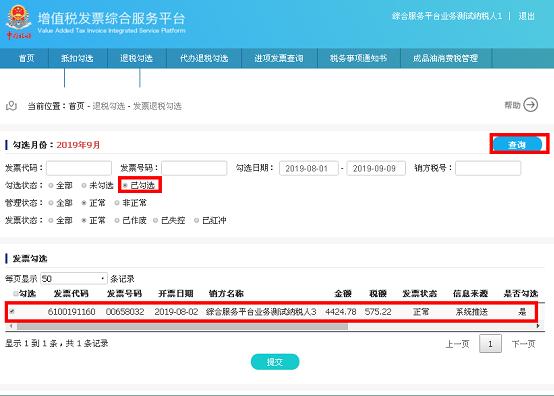Screen dimensions: 554x396
Task: Click the horizontal table scrollbar
Action: click(x=182, y=326)
